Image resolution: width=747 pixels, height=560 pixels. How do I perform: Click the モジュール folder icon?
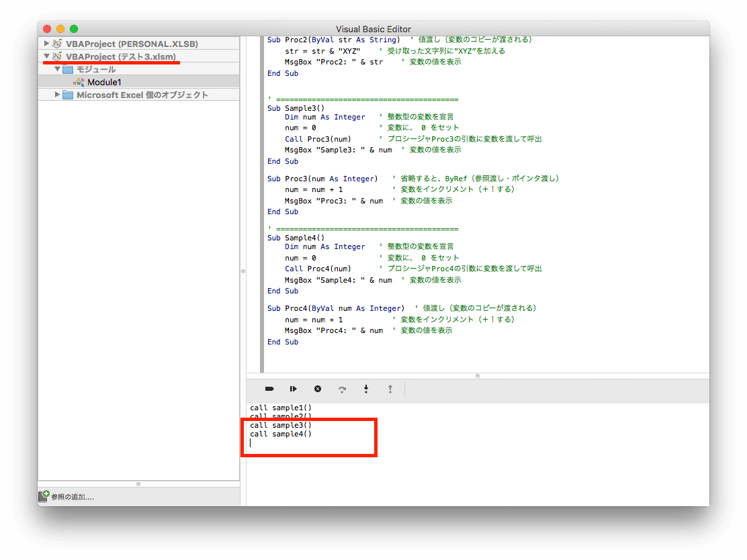tap(68, 70)
